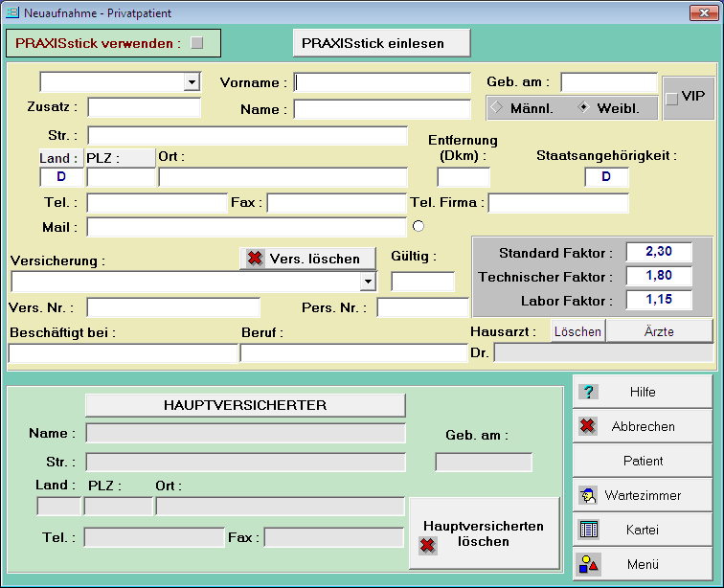This screenshot has width=724, height=588.
Task: Click the Gültig input field
Action: pyautogui.click(x=422, y=282)
